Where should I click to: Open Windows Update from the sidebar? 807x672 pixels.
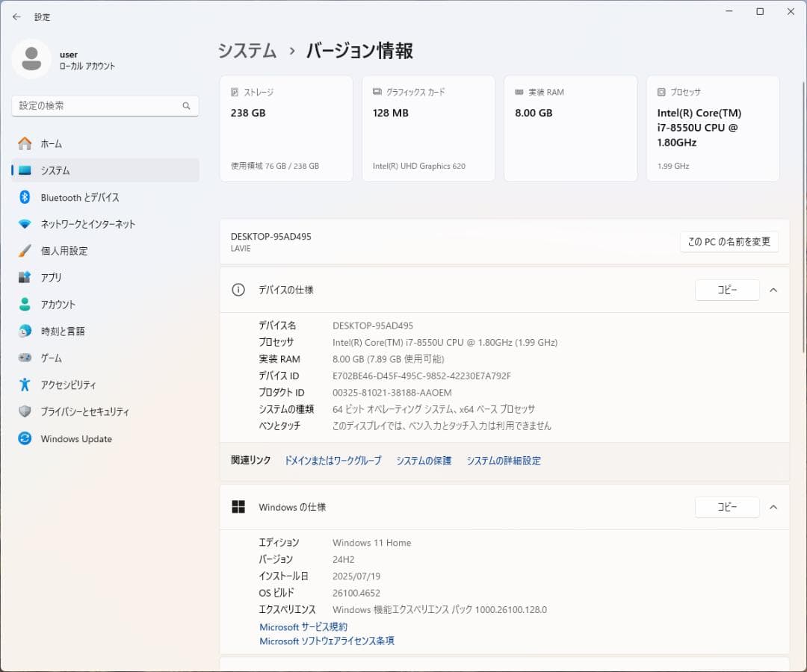pos(75,438)
